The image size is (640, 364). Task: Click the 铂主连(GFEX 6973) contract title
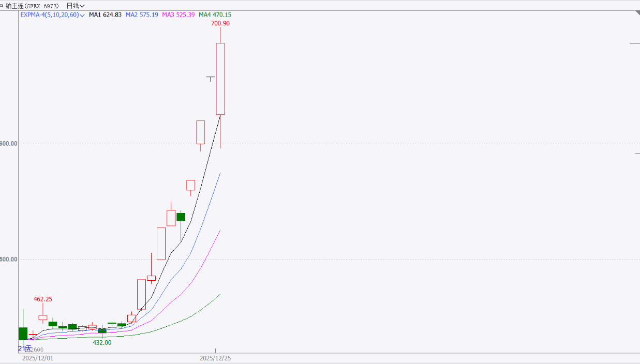coord(32,6)
